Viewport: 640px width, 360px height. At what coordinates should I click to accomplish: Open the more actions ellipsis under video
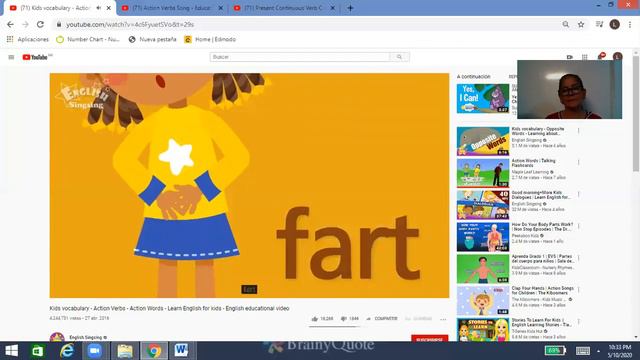[443, 319]
